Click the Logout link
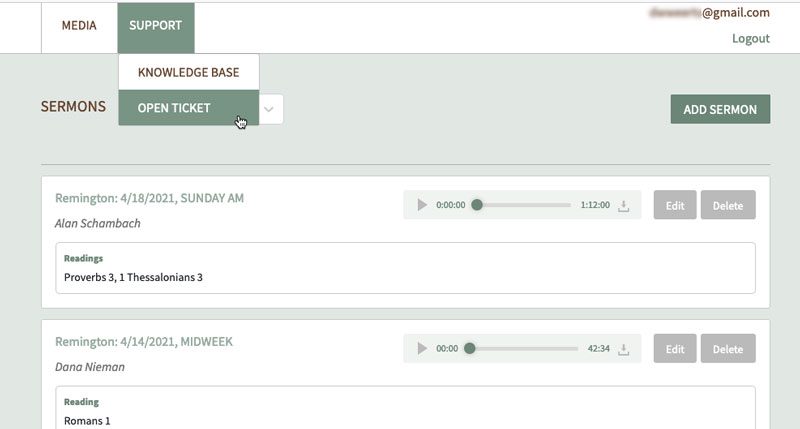The image size is (800, 429). pos(751,38)
